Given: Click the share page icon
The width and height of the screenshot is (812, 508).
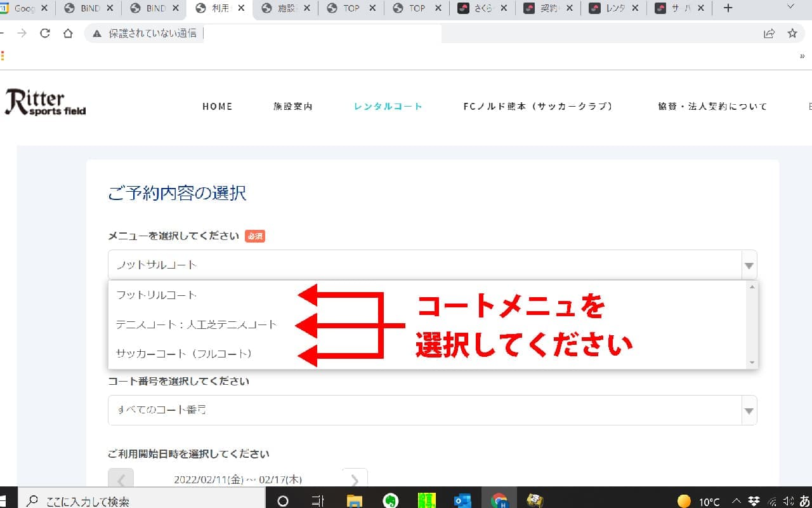Looking at the screenshot, I should point(769,34).
